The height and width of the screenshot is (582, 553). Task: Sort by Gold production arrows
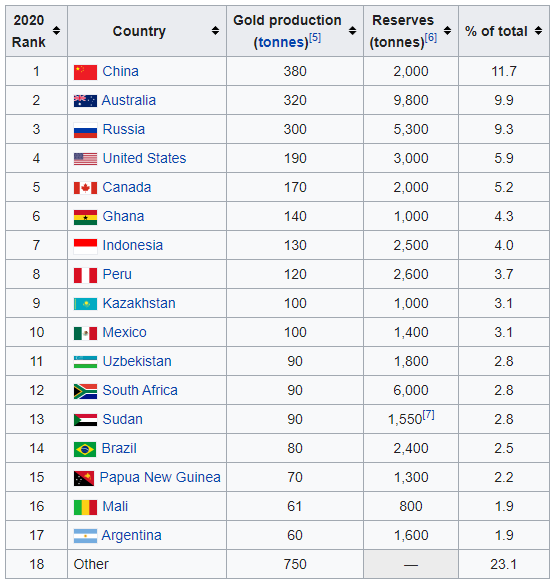(x=353, y=31)
